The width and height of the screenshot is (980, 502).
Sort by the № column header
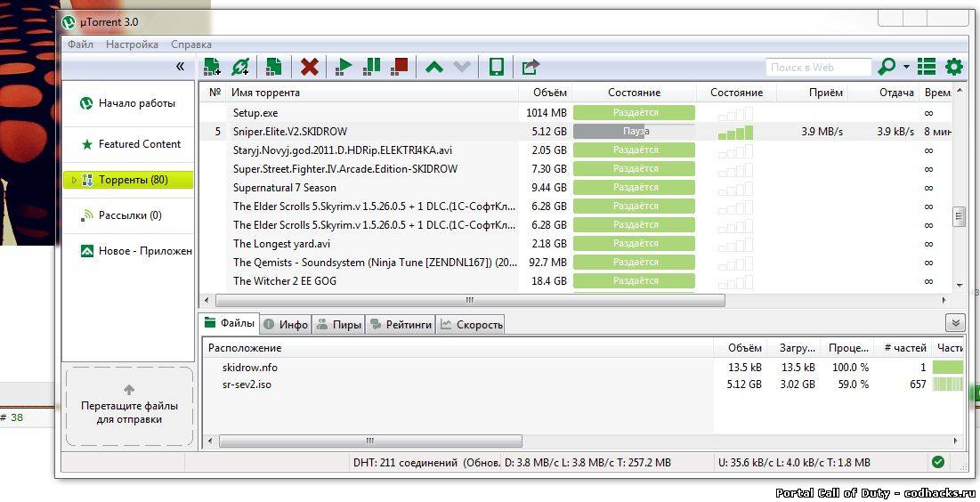click(215, 93)
